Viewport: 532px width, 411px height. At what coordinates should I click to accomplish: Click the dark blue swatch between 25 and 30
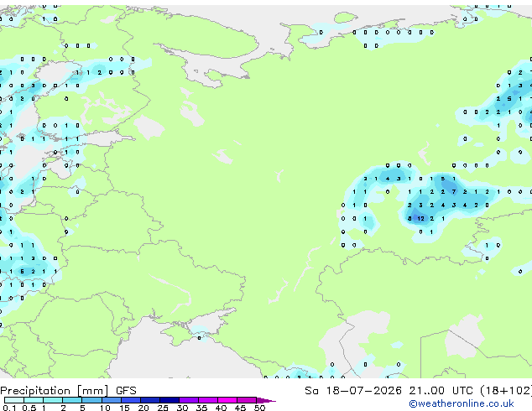click(170, 400)
